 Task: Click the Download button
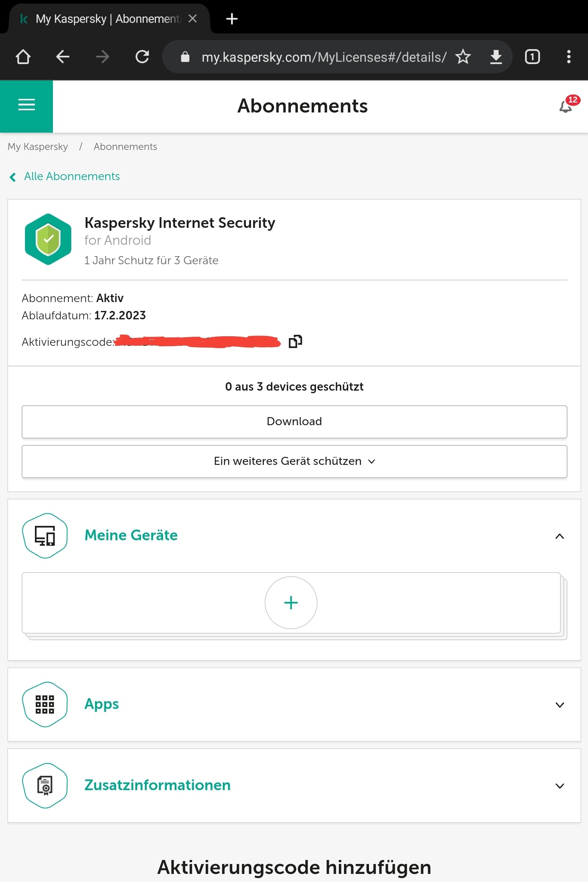[294, 422]
